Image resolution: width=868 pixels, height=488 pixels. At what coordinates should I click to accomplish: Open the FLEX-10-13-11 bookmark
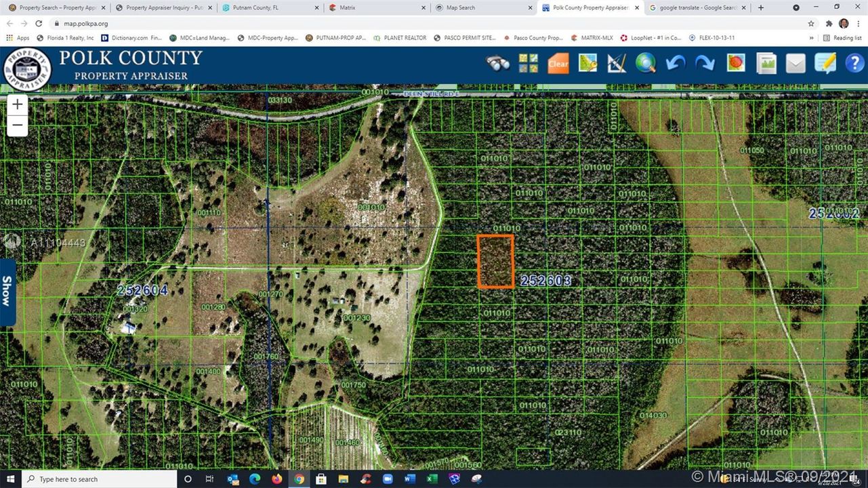pyautogui.click(x=711, y=38)
